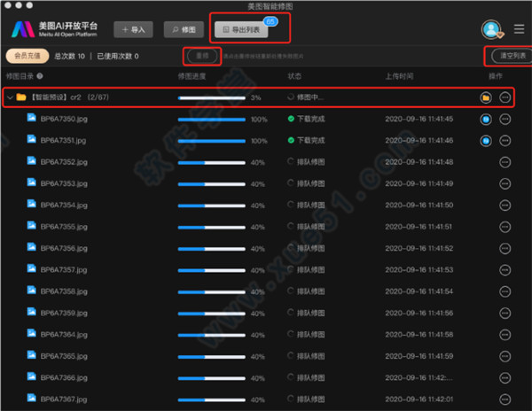This screenshot has height=411, width=532.
Task: Click blue view icon for BP6A7350.jpg
Action: pos(486,119)
